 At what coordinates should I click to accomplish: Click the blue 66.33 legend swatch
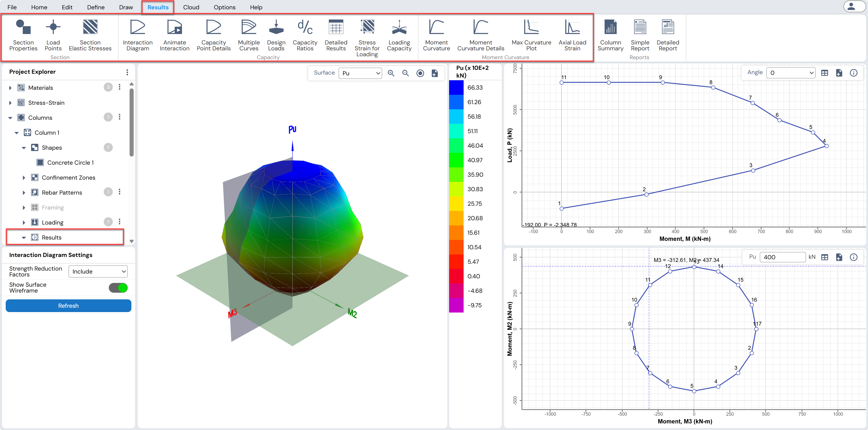(x=456, y=88)
